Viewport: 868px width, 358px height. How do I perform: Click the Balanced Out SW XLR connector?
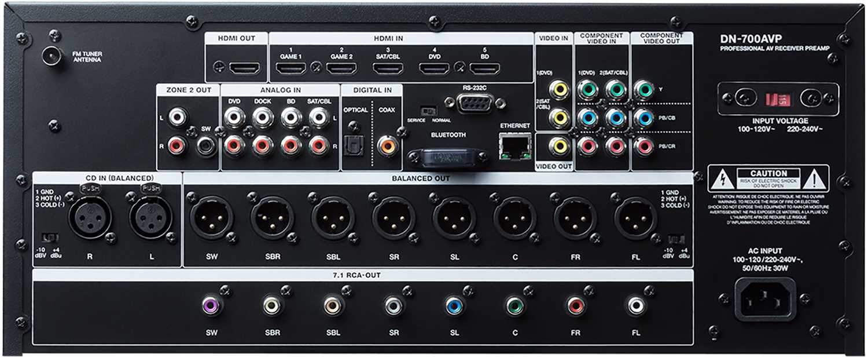coord(212,218)
